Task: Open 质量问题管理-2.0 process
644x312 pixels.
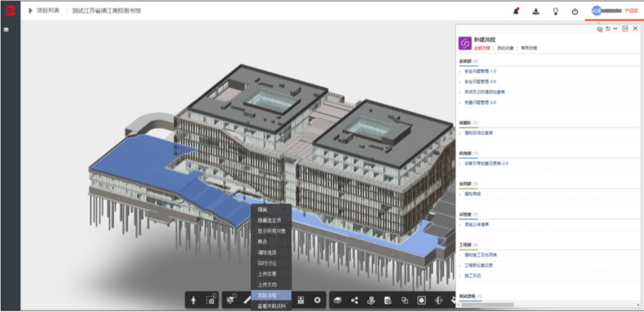Action: point(480,103)
